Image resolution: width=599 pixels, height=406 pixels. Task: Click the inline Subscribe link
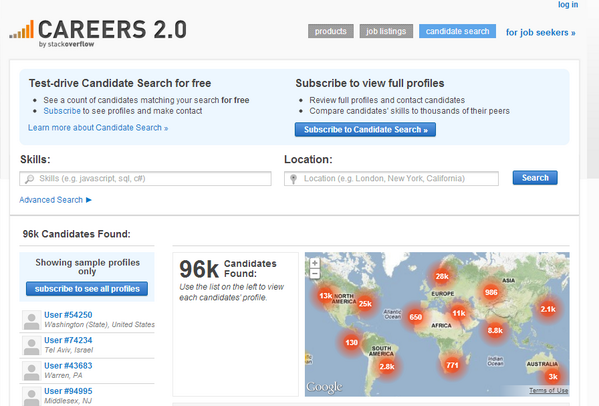[62, 111]
